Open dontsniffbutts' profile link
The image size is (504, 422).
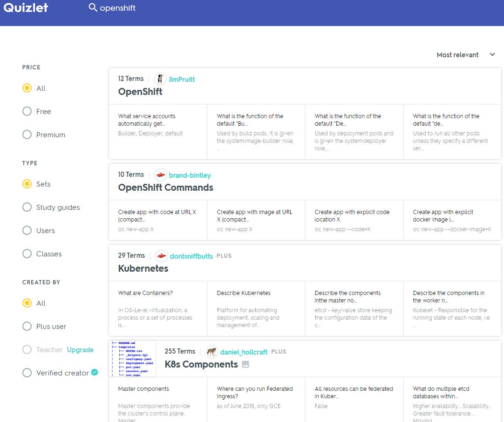pyautogui.click(x=191, y=256)
